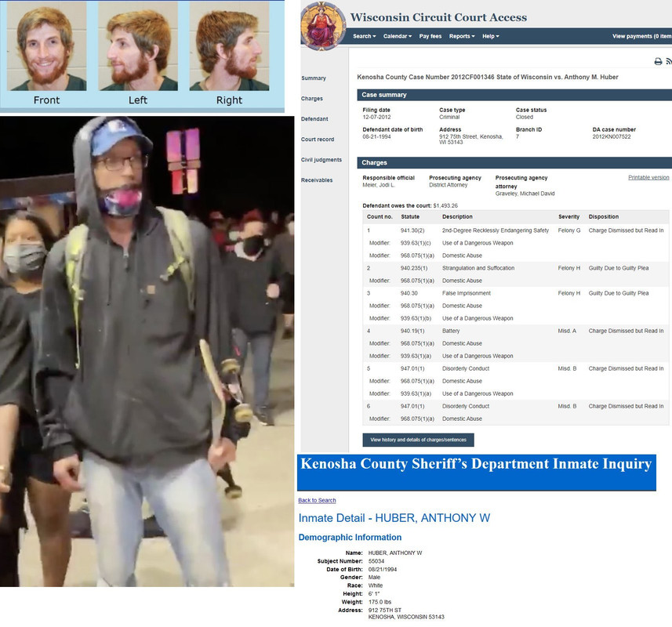The image size is (672, 627).
Task: Open the Search dropdown menu
Action: pos(365,36)
